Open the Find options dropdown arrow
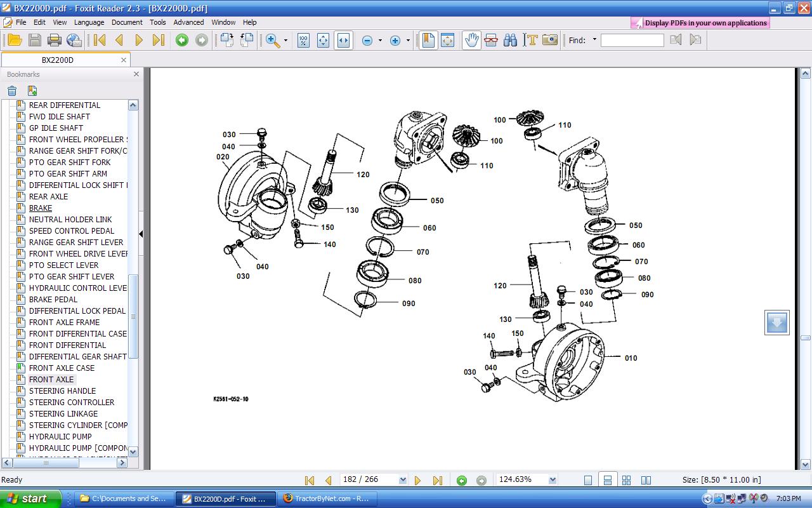The image size is (812, 508). tap(594, 39)
